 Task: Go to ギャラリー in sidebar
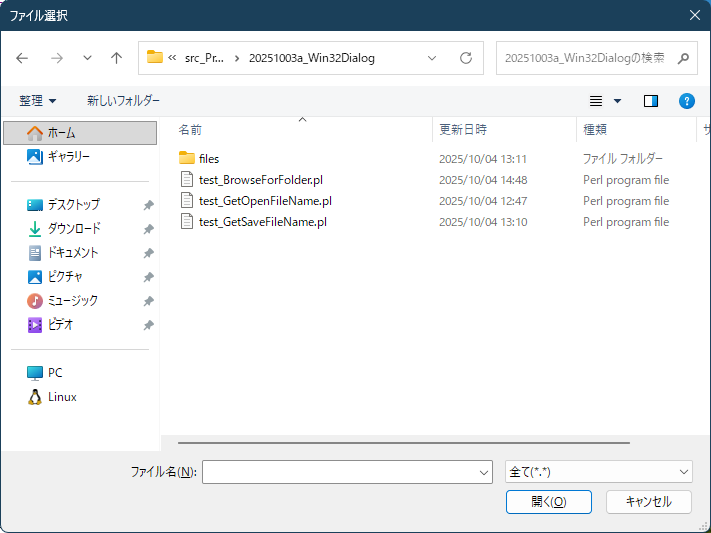(68, 156)
